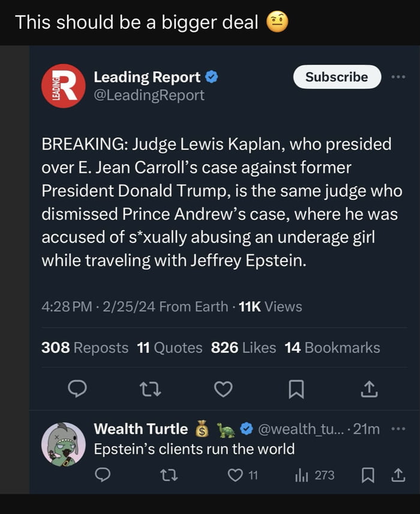420x514 pixels.
Task: Like the Leading Report post
Action: (223, 390)
